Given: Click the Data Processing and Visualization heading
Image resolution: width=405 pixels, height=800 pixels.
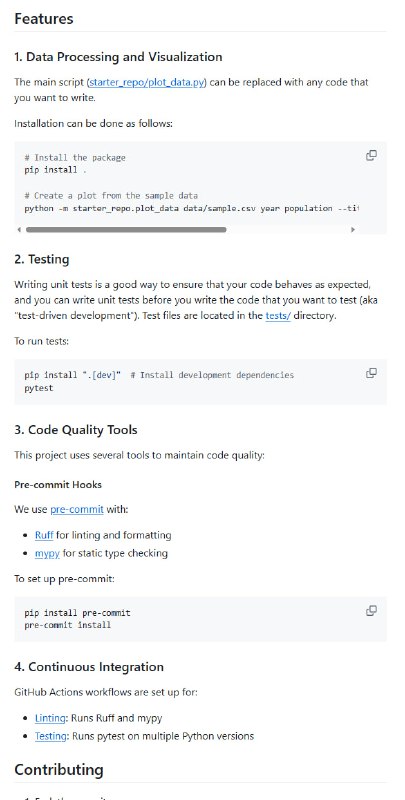Looking at the screenshot, I should (118, 57).
